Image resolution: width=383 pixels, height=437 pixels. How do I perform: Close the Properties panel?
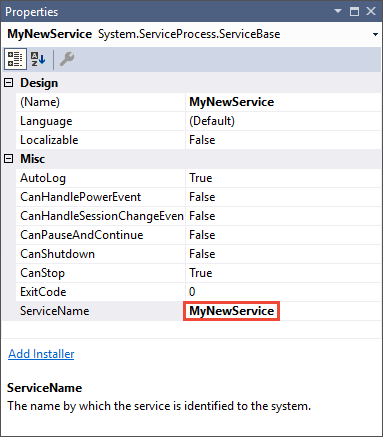(x=371, y=11)
